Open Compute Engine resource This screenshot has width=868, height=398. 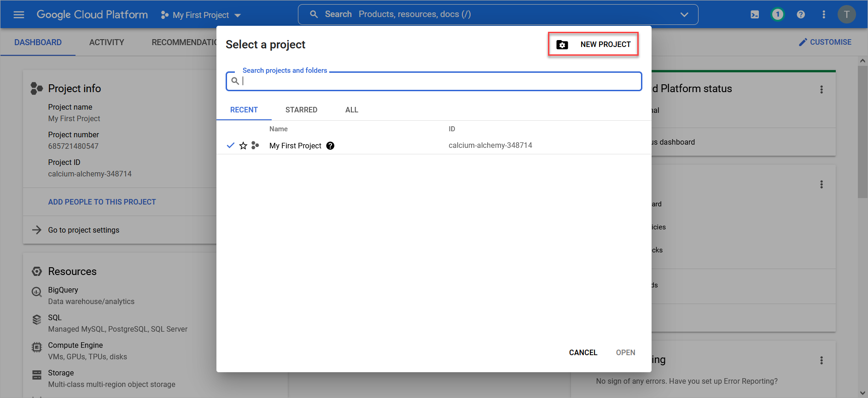tap(76, 345)
